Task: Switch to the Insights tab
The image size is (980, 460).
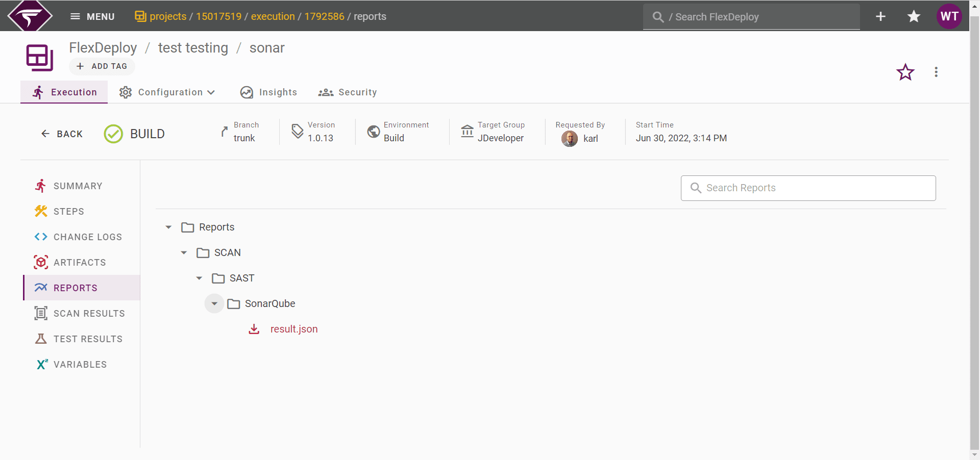Action: coord(268,92)
